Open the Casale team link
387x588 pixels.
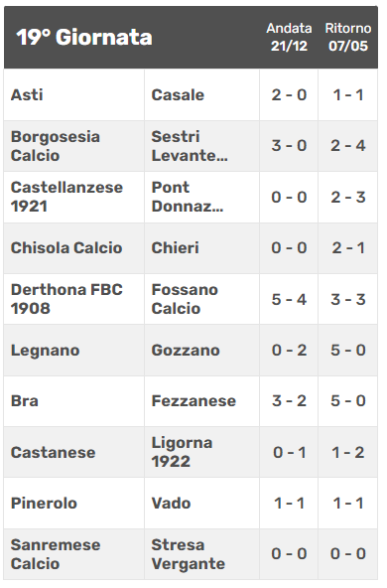click(x=178, y=95)
